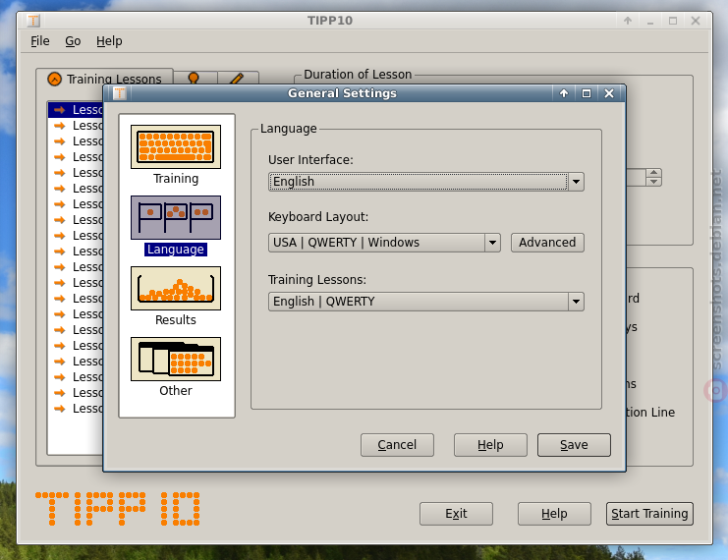Switch to the Own Lessons pencil tab
728x560 pixels.
pyautogui.click(x=237, y=78)
